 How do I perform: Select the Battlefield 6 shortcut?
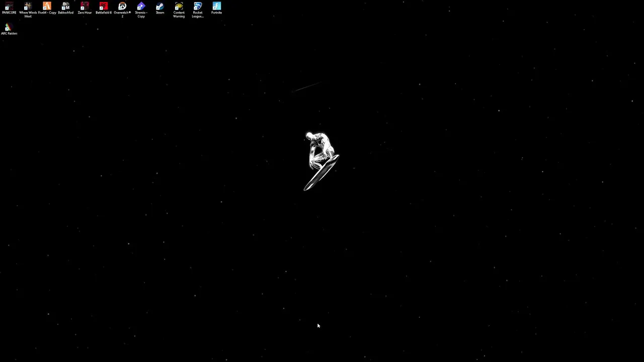coord(103,8)
